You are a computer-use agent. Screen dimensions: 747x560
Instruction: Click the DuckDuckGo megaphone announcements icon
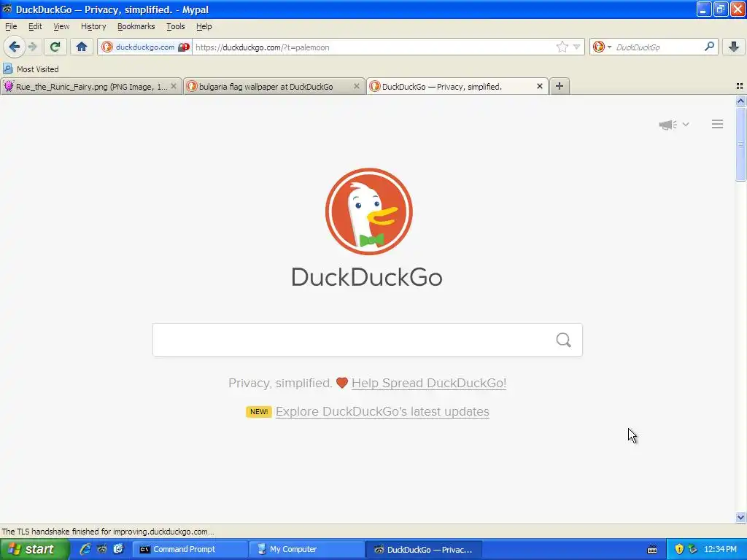tap(667, 125)
